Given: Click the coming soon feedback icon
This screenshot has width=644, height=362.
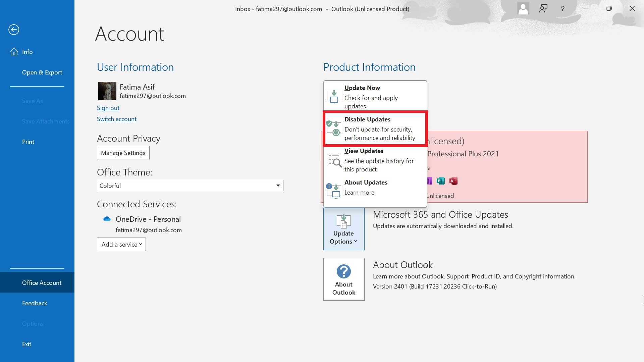Looking at the screenshot, I should [x=543, y=9].
